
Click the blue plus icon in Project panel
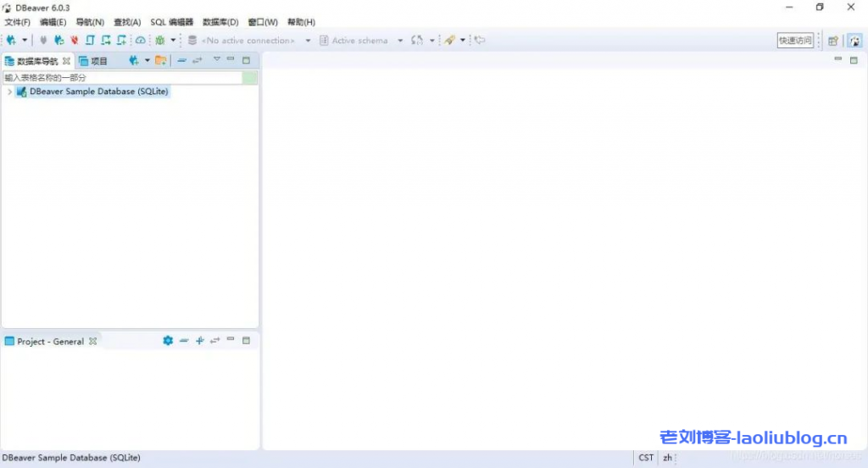(200, 341)
